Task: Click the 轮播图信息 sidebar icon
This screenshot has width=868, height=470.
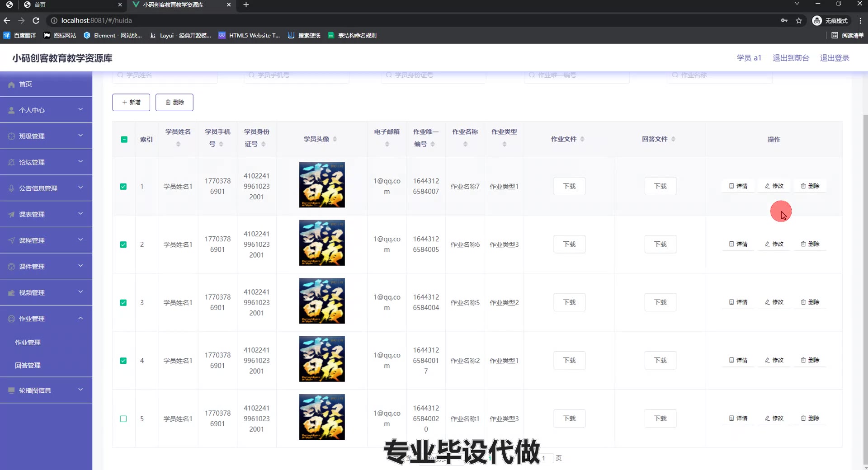Action: 11,390
